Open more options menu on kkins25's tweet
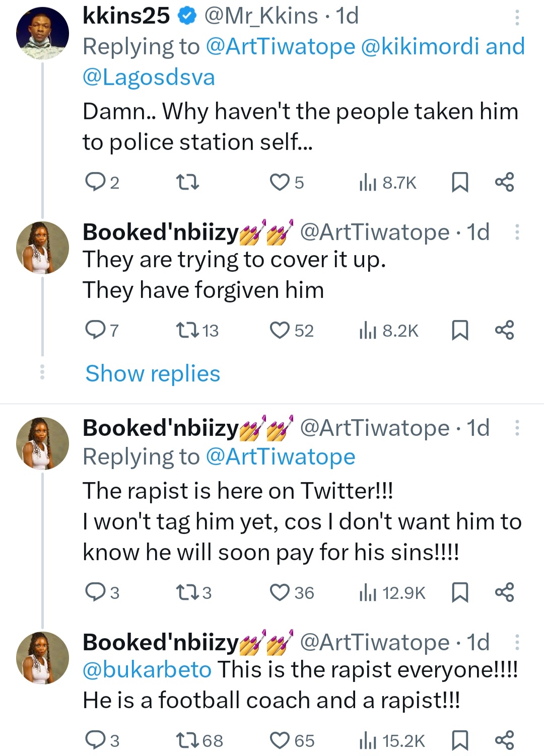 pos(517,18)
